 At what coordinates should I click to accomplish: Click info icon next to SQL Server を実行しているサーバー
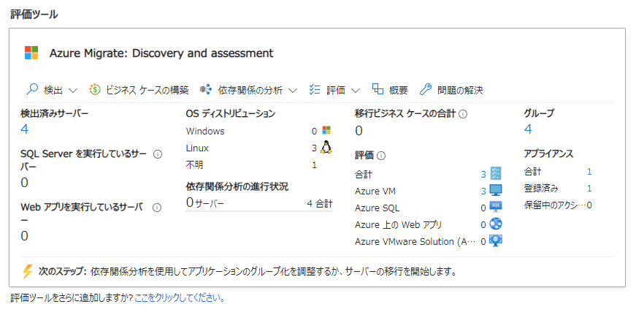click(157, 154)
